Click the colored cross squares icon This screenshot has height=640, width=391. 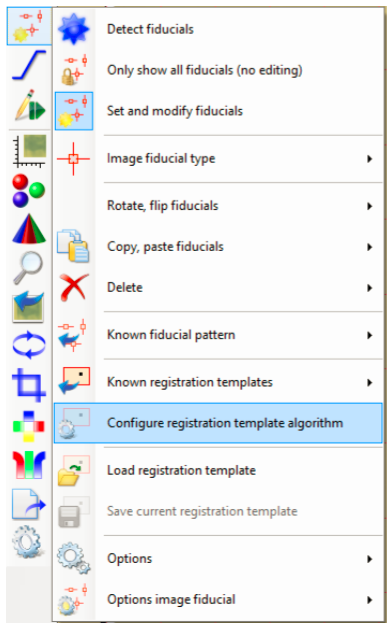tap(29, 426)
